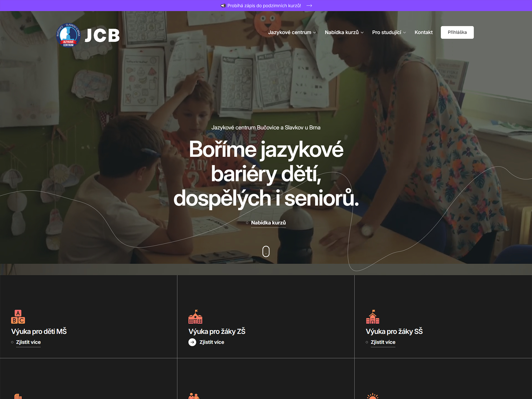Click the mouse scroll indicator icon

click(x=266, y=251)
